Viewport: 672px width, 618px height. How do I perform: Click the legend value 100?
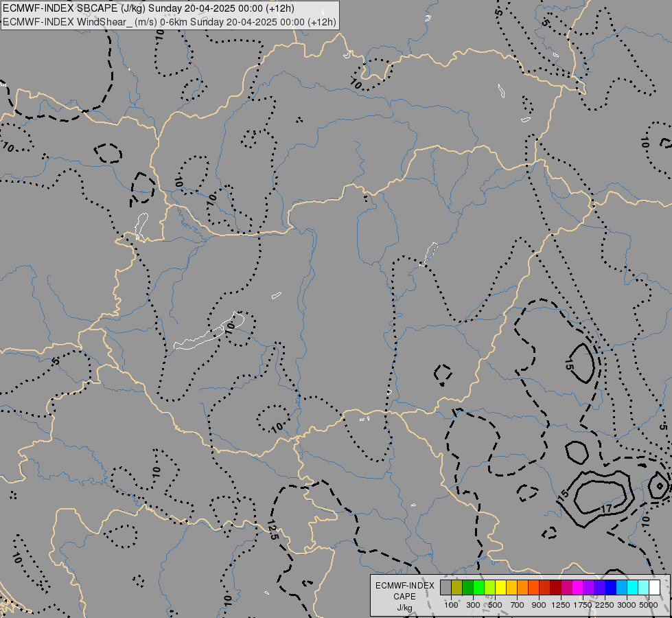(451, 605)
